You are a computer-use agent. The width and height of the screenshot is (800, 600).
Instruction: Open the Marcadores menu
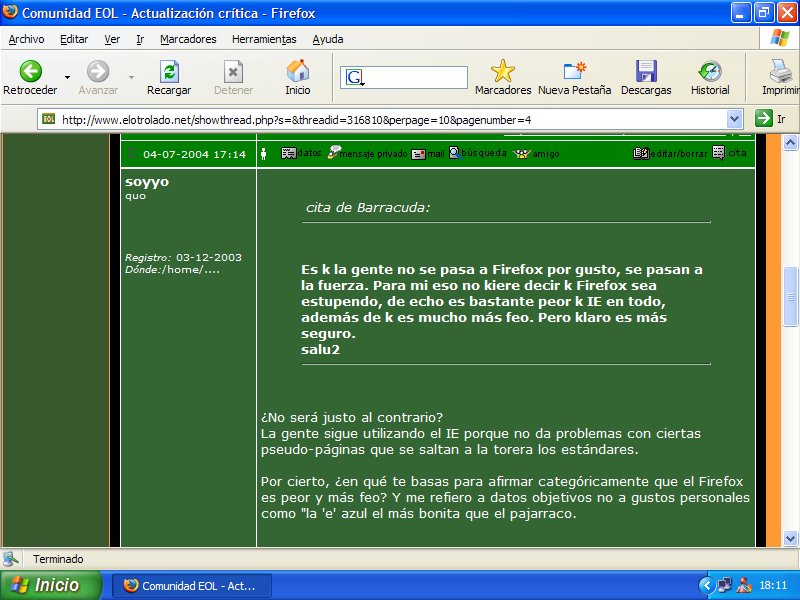coord(188,39)
